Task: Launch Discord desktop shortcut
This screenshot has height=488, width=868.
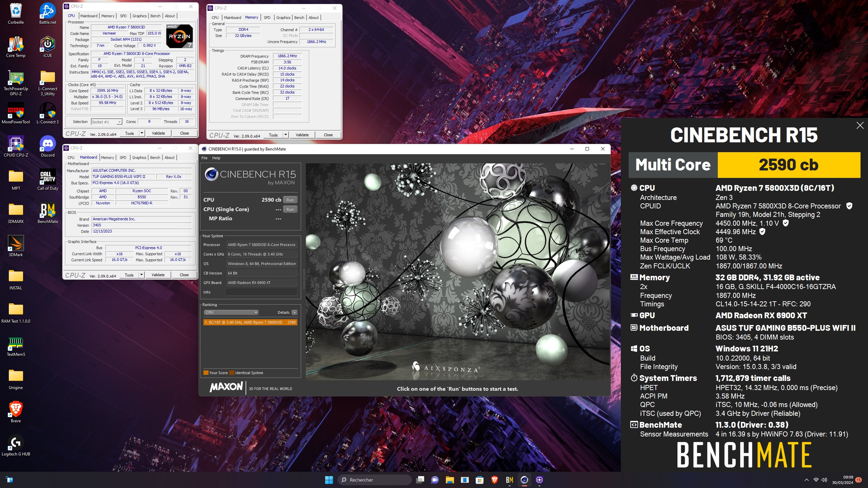Action: pyautogui.click(x=47, y=146)
